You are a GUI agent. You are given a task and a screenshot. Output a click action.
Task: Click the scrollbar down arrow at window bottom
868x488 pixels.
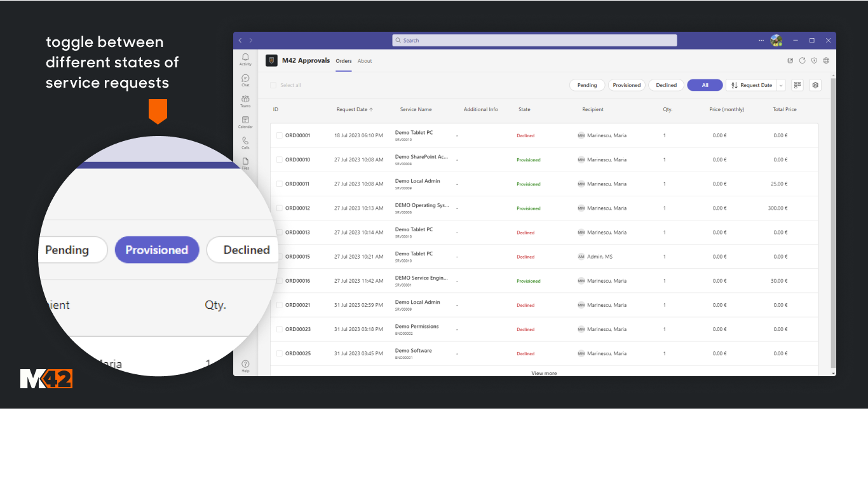coord(833,373)
